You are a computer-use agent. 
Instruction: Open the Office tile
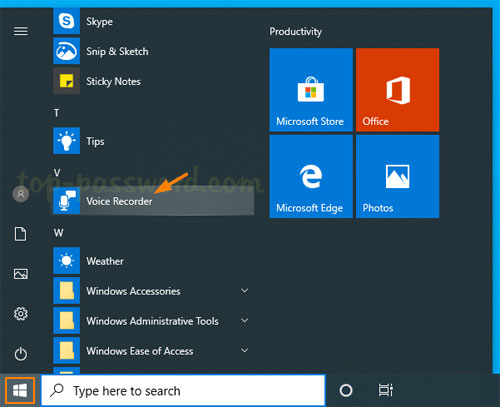point(397,90)
